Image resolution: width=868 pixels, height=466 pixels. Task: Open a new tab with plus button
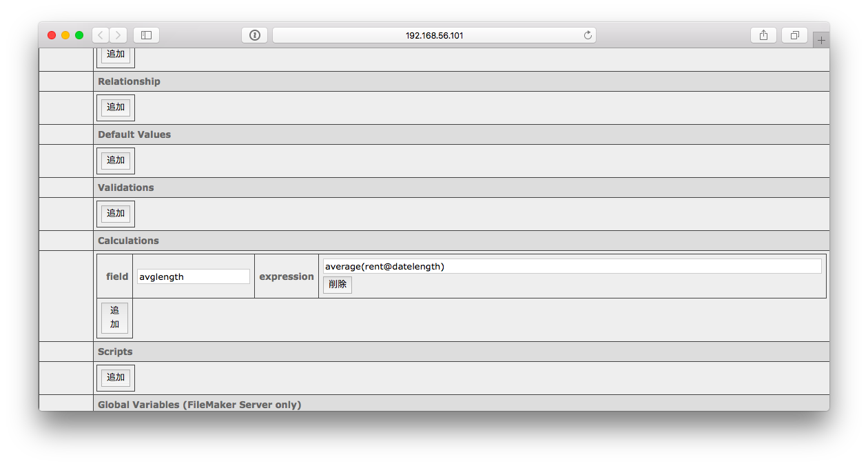pos(821,40)
